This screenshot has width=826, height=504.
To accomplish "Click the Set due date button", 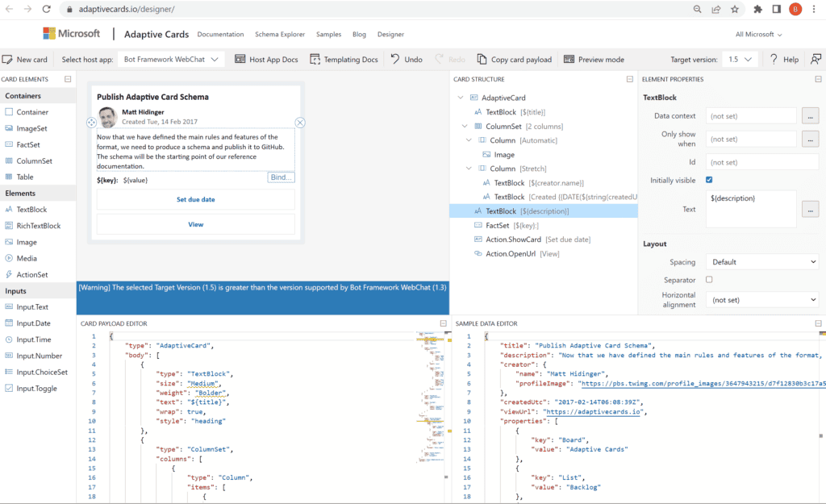I will [196, 199].
